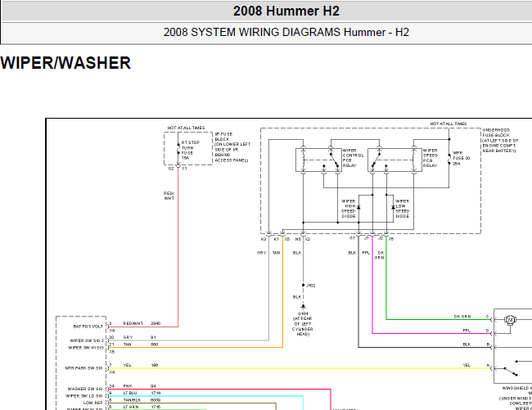Click the "PPL" label at motor terminal D
Image resolution: width=532 pixels, height=410 pixels.
[x=467, y=331]
